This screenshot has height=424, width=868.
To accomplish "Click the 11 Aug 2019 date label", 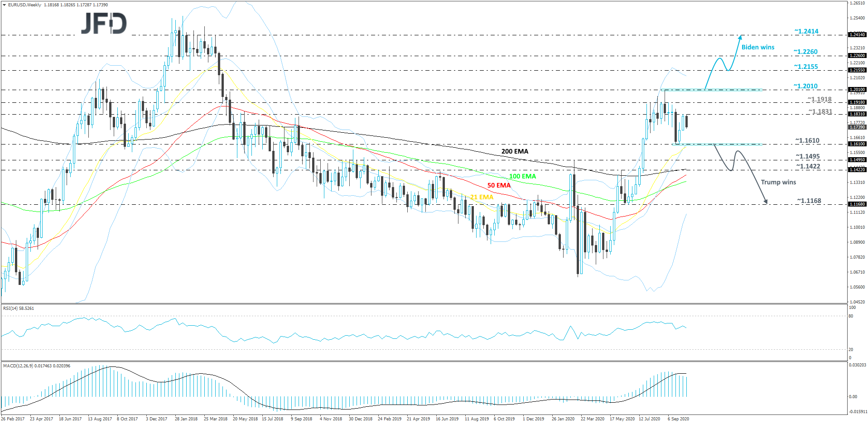I will coord(477,419).
